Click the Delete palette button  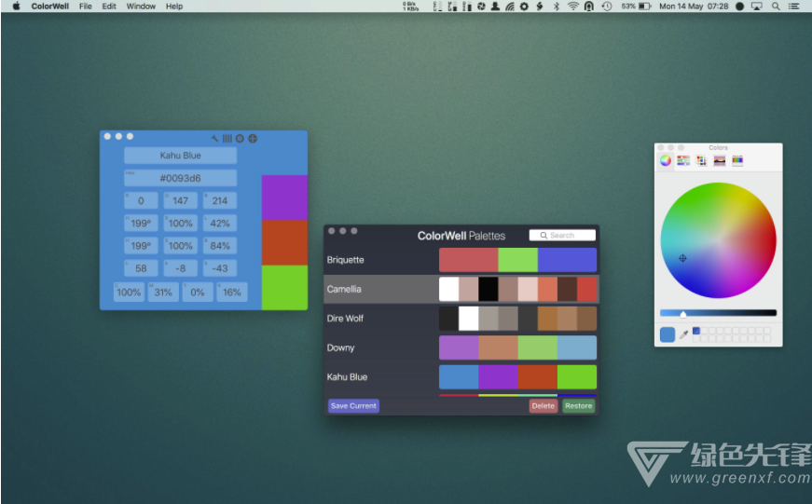[544, 405]
